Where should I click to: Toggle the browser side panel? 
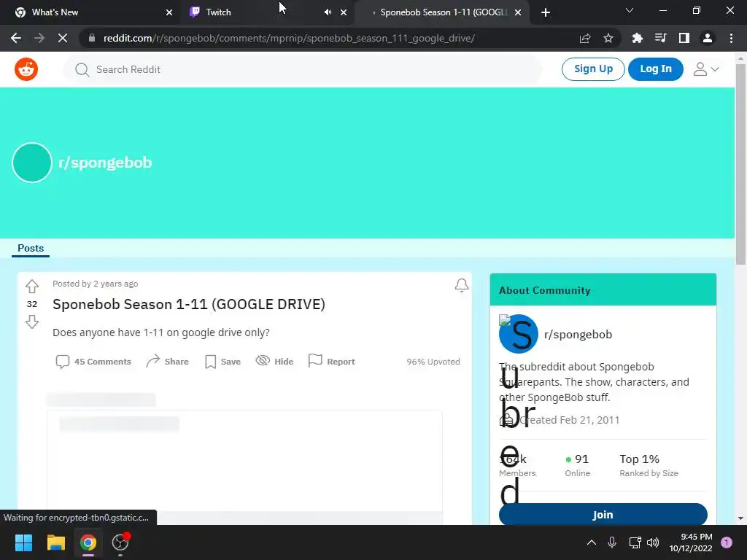point(684,38)
